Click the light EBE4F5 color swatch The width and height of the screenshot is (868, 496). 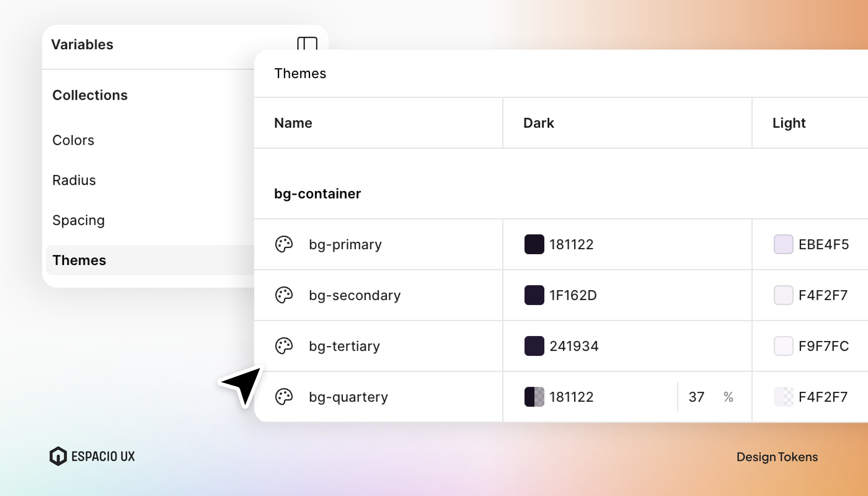(x=783, y=244)
